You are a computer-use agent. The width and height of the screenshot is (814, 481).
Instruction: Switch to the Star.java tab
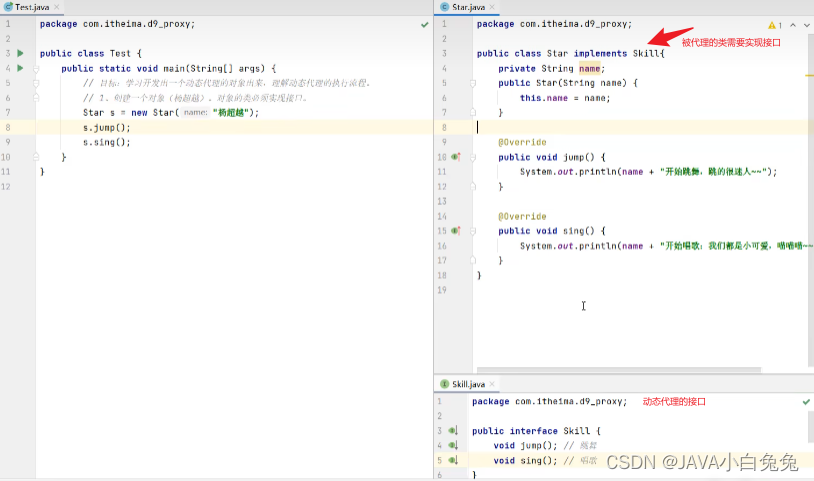[x=468, y=7]
